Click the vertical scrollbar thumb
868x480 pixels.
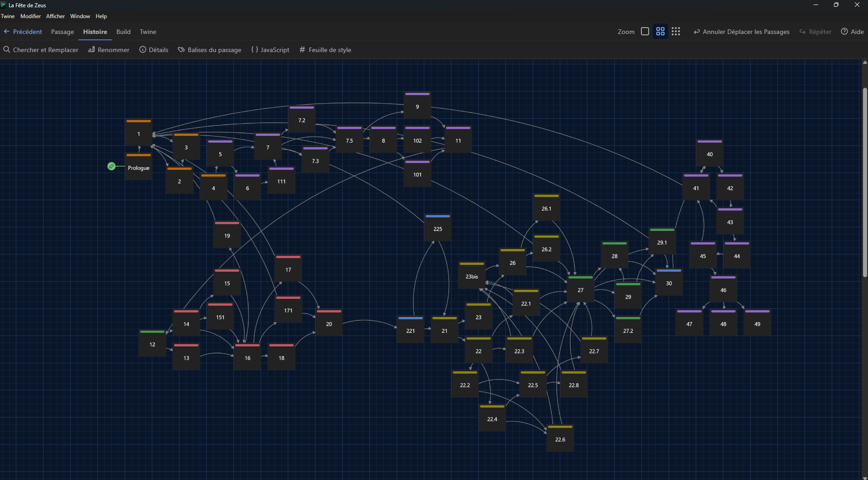click(x=865, y=181)
